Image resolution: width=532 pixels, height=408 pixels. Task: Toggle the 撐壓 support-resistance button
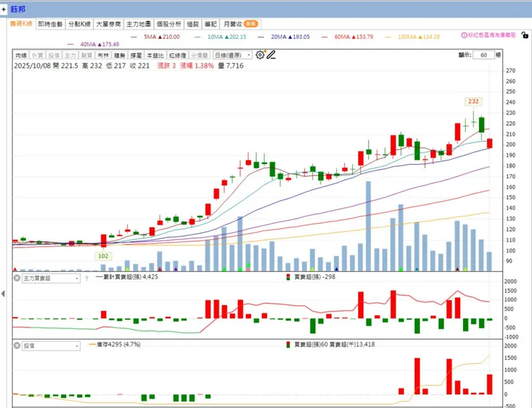click(136, 55)
